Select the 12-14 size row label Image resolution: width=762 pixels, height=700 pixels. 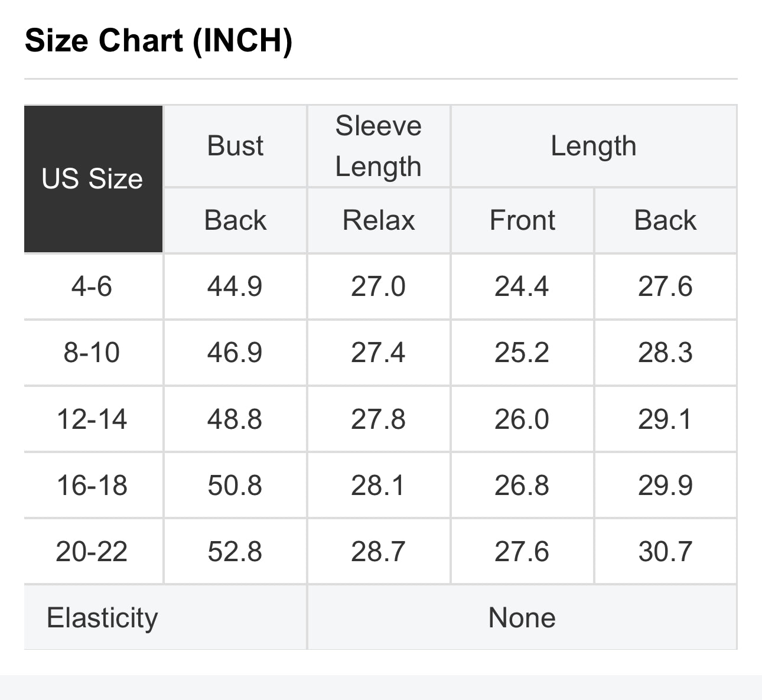point(92,419)
